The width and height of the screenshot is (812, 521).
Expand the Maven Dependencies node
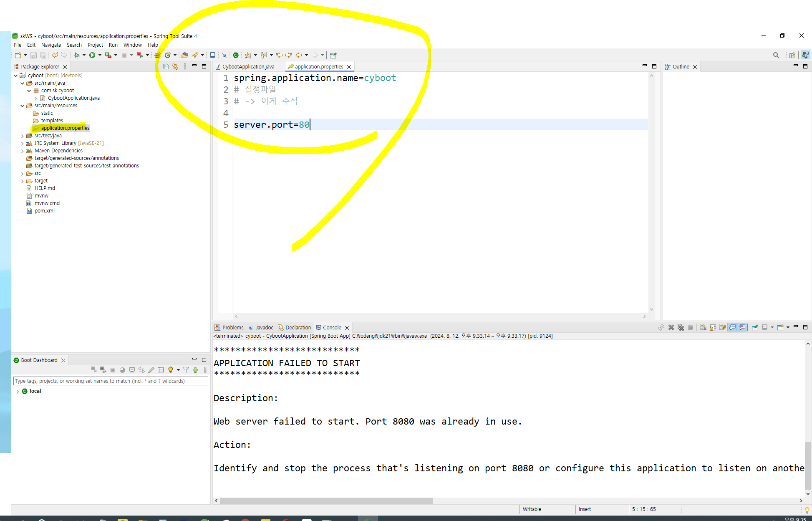pyautogui.click(x=23, y=151)
